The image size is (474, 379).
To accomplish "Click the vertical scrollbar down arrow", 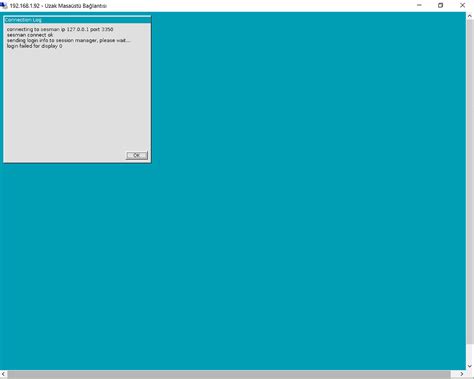I will [x=470, y=366].
